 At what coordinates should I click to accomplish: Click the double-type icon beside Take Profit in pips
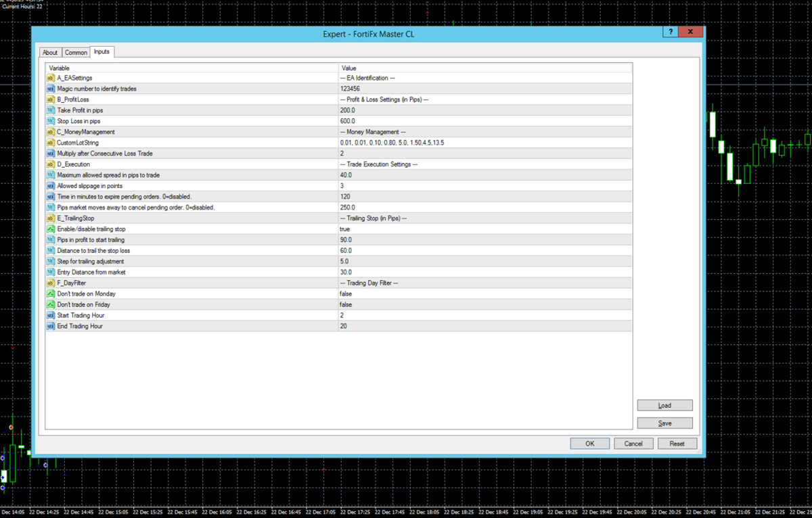tap(51, 110)
